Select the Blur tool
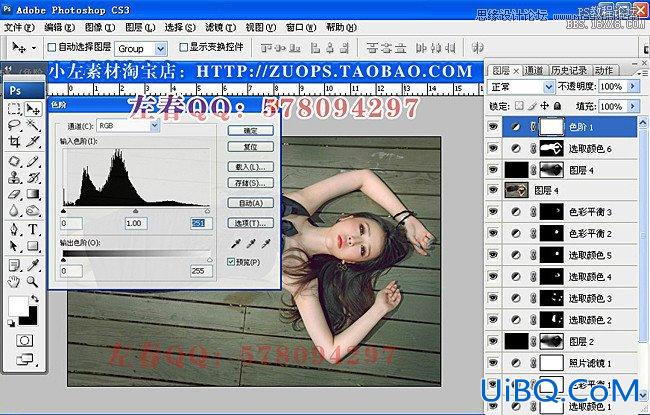Image resolution: width=650 pixels, height=415 pixels. pyautogui.click(x=15, y=210)
